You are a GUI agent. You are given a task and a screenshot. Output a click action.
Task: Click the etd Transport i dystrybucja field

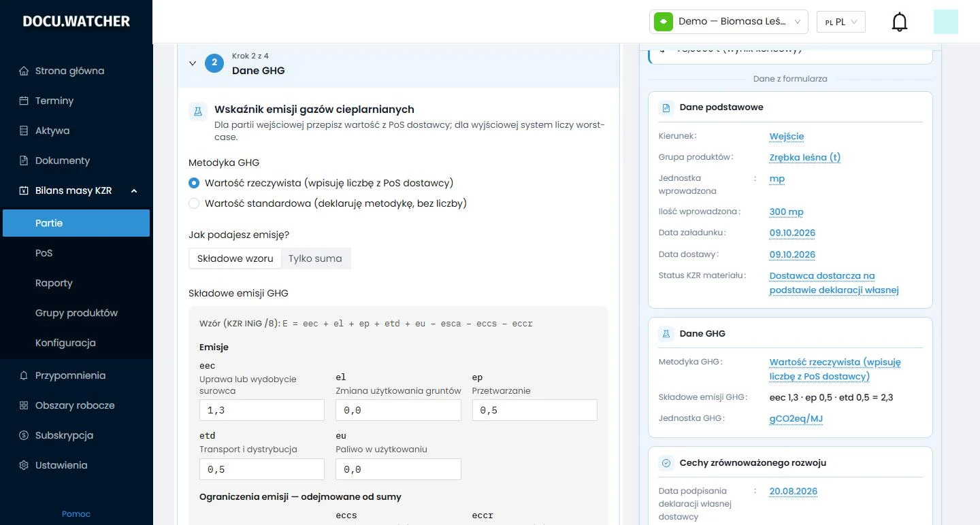[x=262, y=469]
